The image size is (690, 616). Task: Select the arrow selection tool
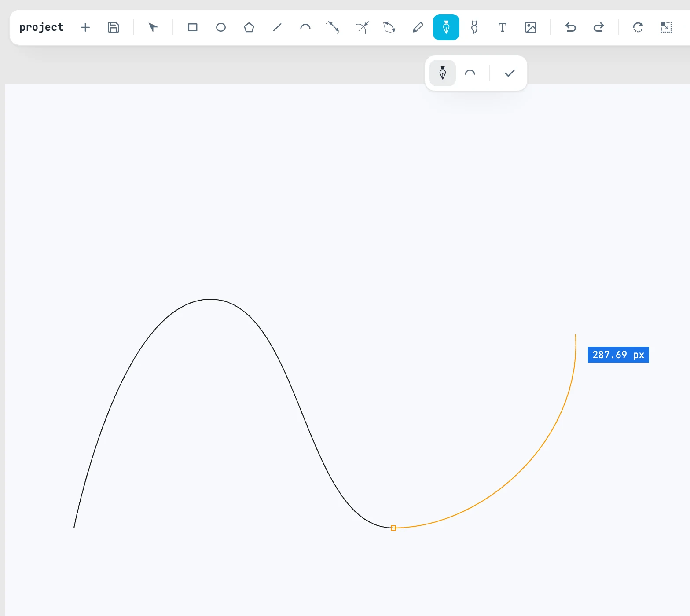tap(153, 27)
